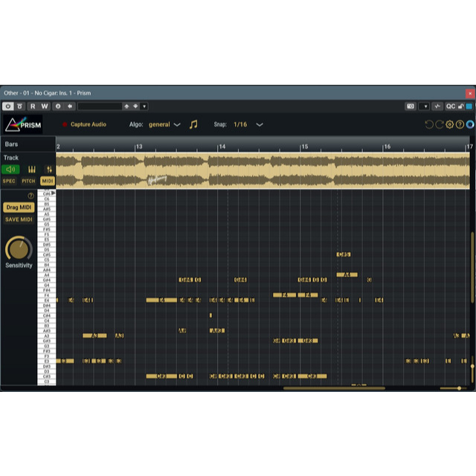Click the vertical zoom slider at lower right
This screenshot has width=476, height=476.
pos(472,369)
